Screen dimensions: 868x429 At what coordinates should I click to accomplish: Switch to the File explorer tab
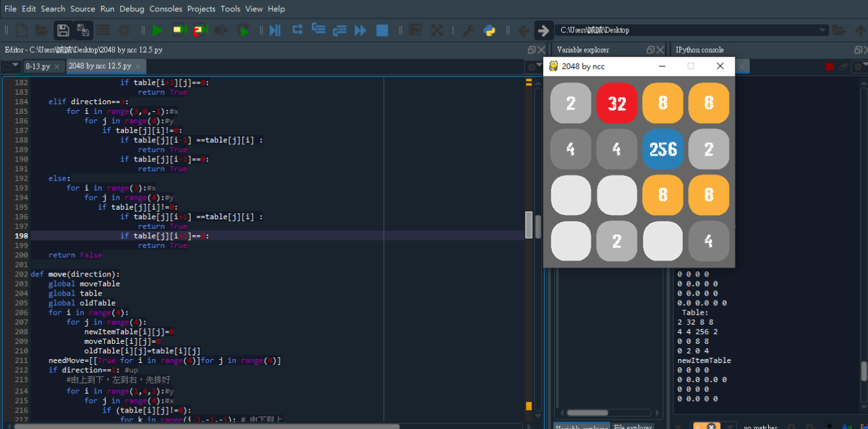tap(632, 427)
